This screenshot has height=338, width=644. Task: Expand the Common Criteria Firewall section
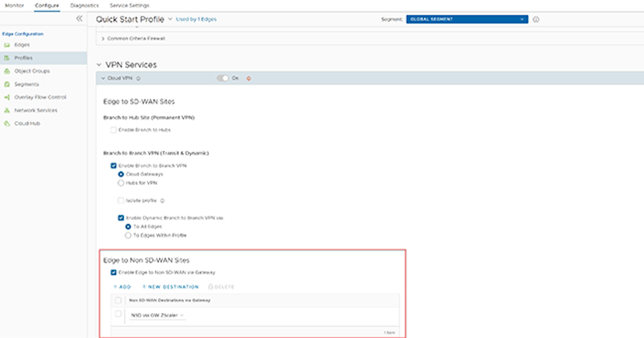103,38
